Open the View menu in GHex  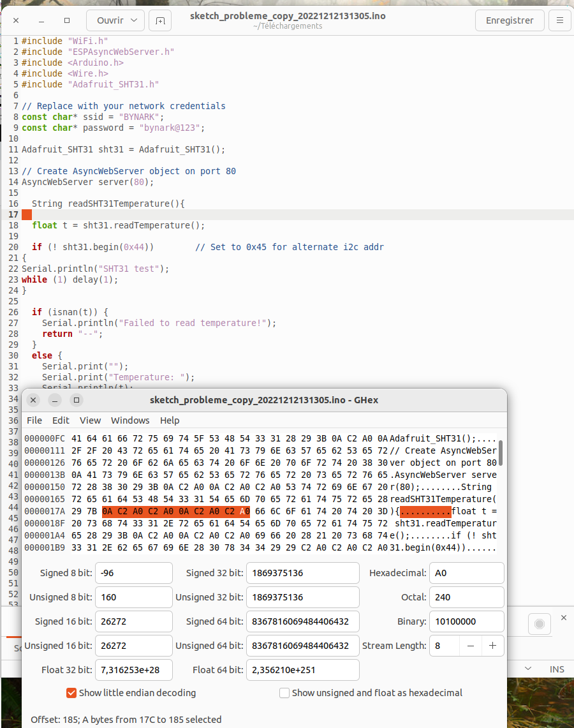click(90, 420)
